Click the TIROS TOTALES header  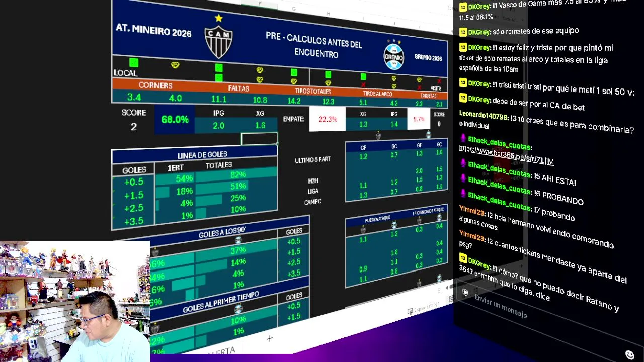(x=312, y=92)
